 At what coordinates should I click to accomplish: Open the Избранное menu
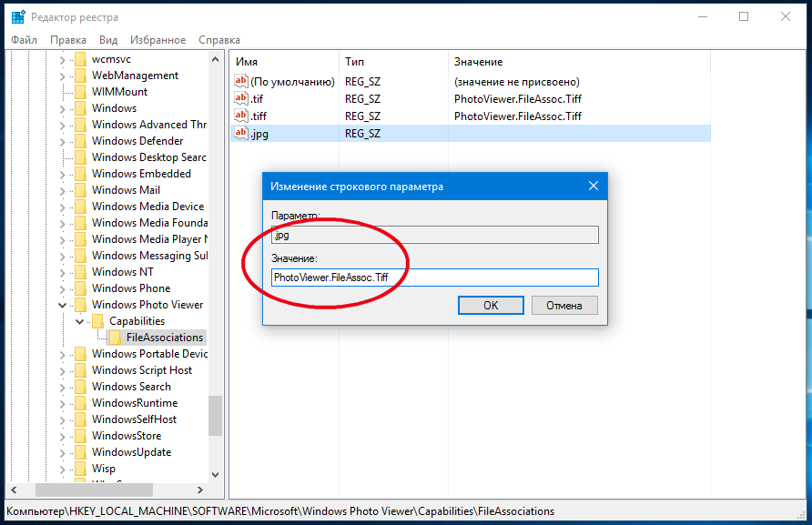[x=157, y=40]
